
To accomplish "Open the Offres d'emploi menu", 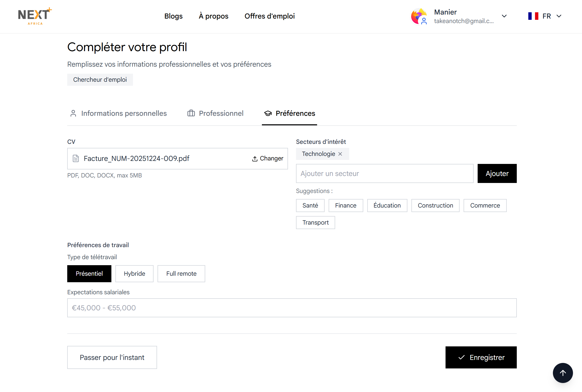I will pyautogui.click(x=269, y=16).
